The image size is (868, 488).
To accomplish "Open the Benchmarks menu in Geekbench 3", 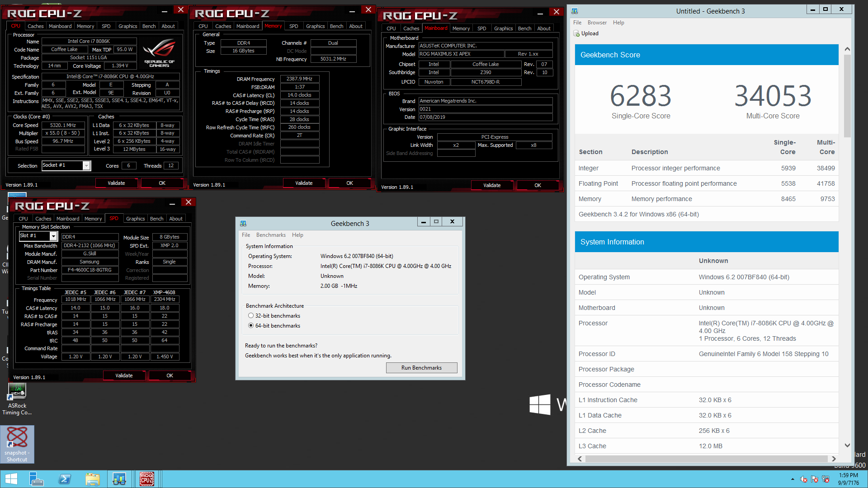I will click(x=271, y=235).
